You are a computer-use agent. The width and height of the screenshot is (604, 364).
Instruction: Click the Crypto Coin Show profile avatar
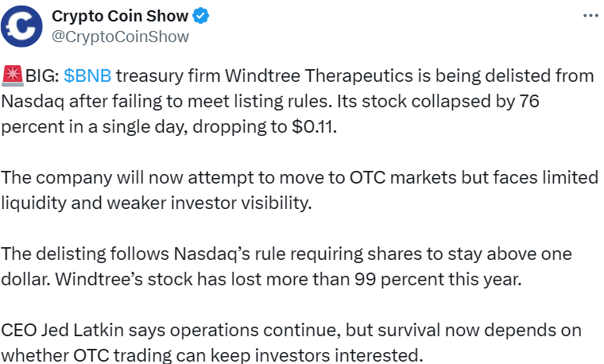[x=25, y=26]
